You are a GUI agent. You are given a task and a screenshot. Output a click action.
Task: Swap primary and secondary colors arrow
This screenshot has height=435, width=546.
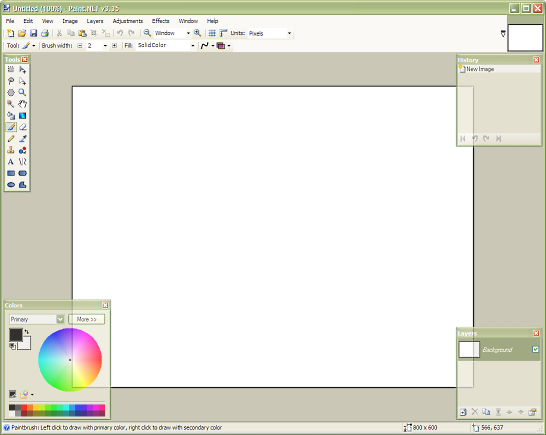coord(27,331)
